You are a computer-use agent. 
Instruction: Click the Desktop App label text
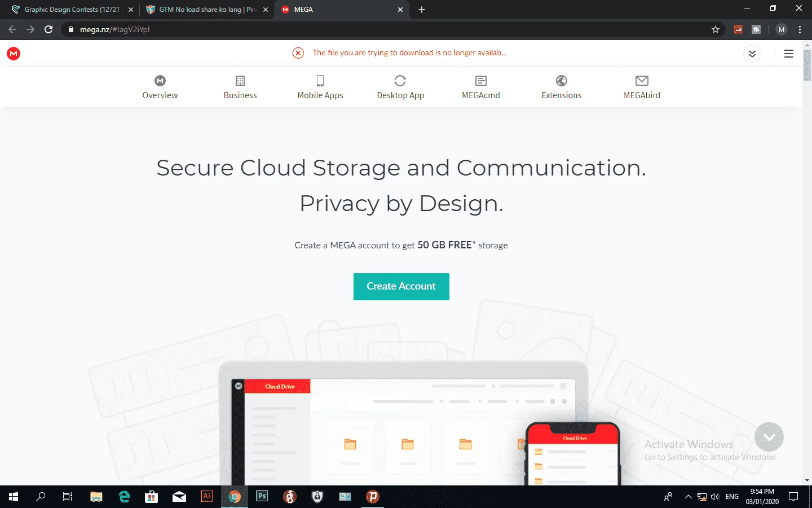pyautogui.click(x=400, y=95)
